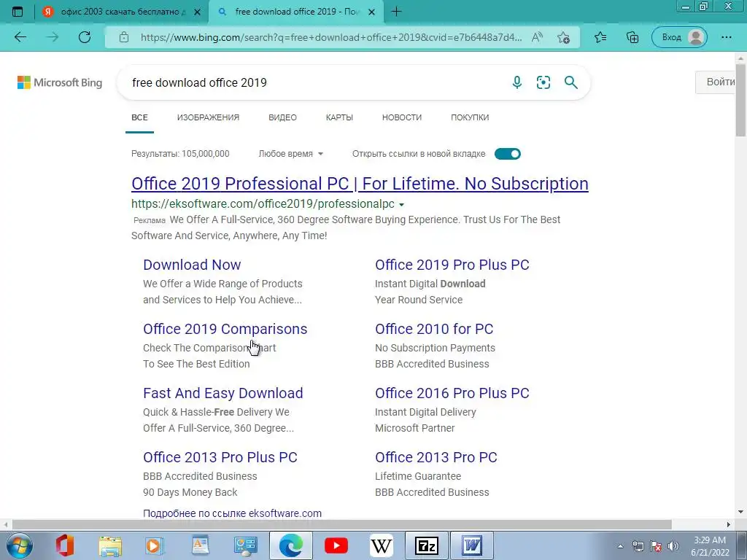The height and width of the screenshot is (560, 747).
Task: Expand the 'Любое время' date filter
Action: point(290,154)
